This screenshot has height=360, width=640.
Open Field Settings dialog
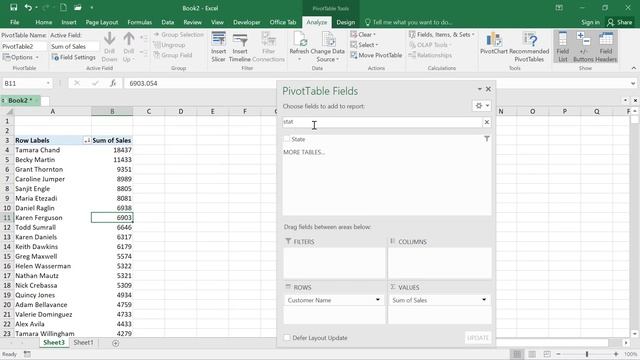click(73, 58)
